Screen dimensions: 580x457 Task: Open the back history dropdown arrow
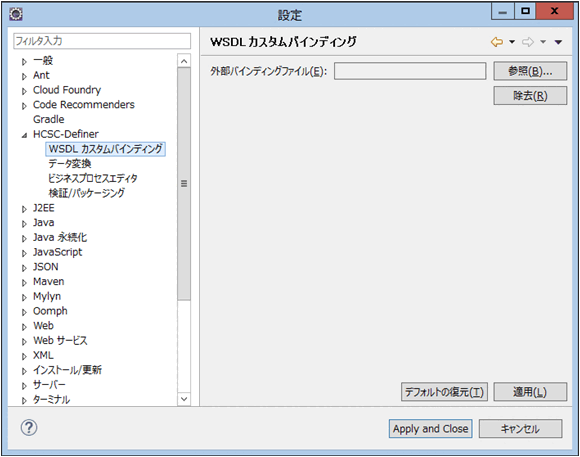coord(512,42)
